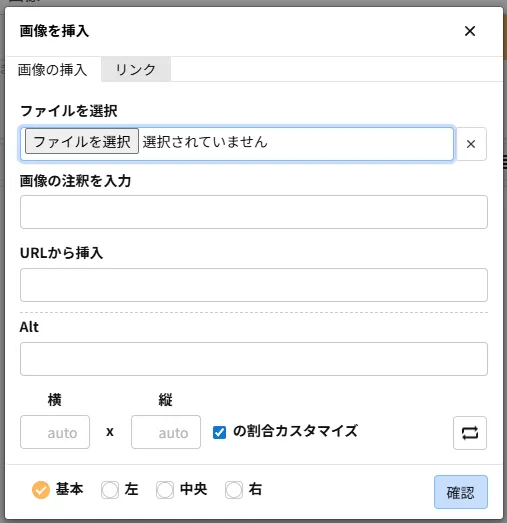
Task: Close the 画像を挿入 dialog
Action: (470, 31)
